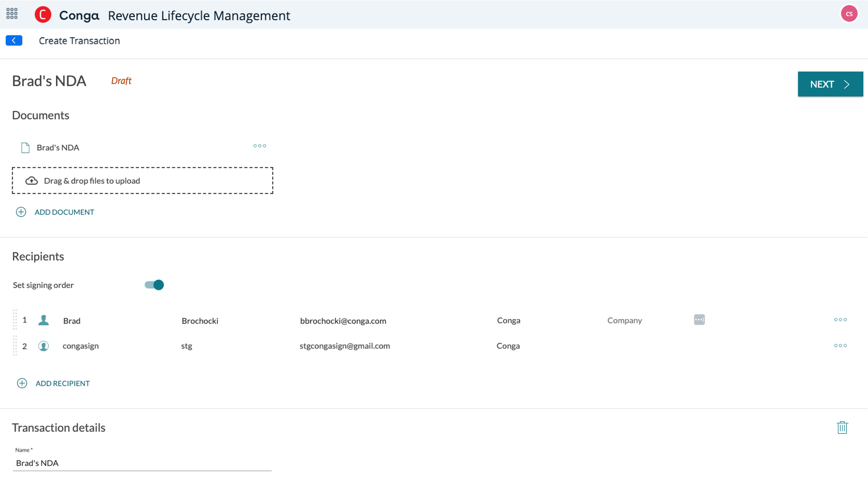Go back with the Create Transaction arrow
The image size is (868, 483).
click(x=14, y=40)
